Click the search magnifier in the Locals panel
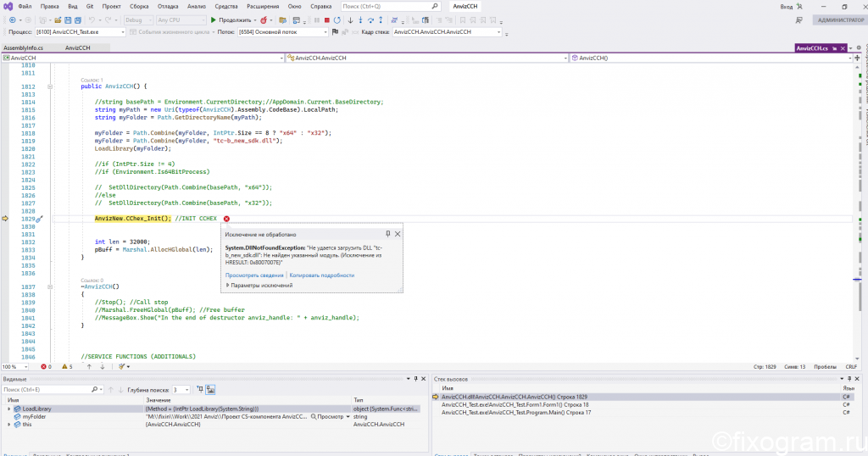868x456 pixels. tap(94, 390)
